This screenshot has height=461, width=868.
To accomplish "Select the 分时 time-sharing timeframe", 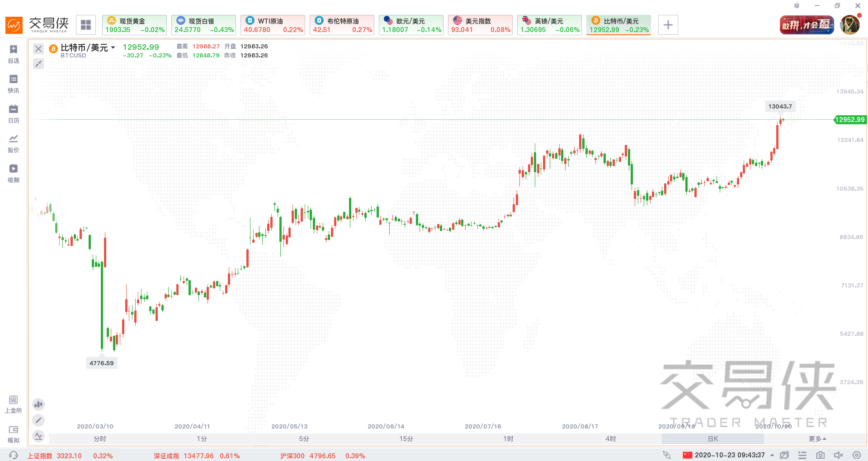I will point(100,439).
